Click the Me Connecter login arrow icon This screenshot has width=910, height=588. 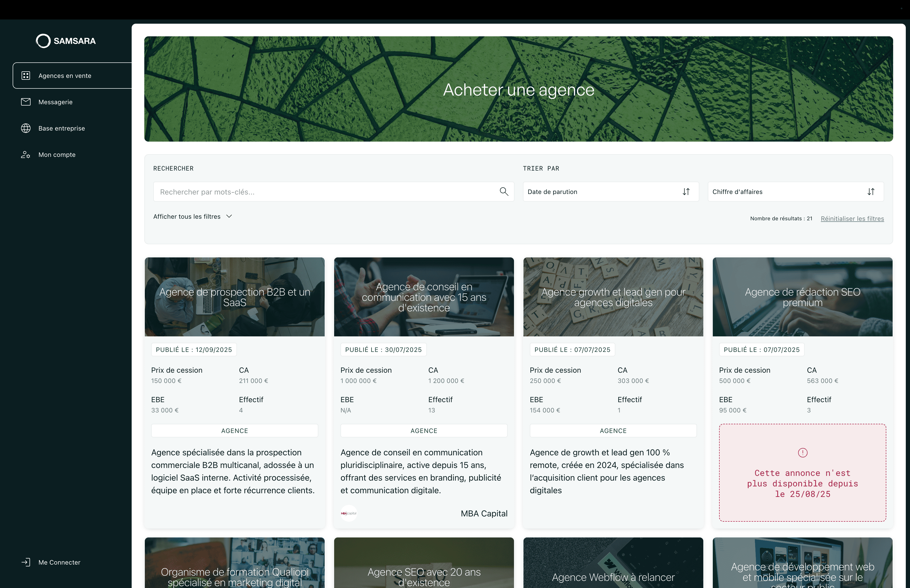click(26, 562)
